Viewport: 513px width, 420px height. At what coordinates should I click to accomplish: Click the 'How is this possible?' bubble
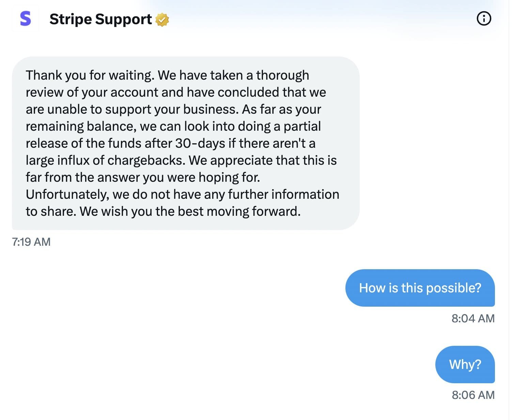[420, 288]
